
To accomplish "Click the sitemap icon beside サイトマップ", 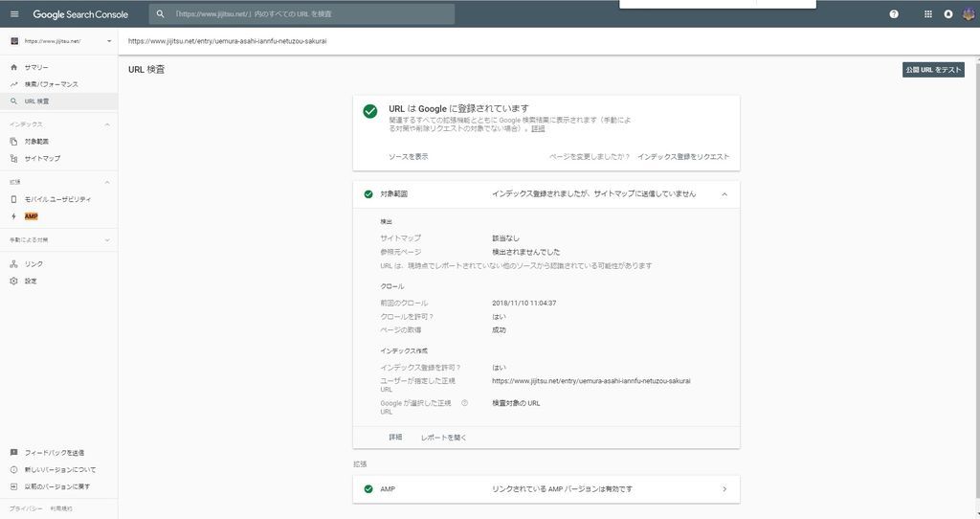I will (x=13, y=158).
